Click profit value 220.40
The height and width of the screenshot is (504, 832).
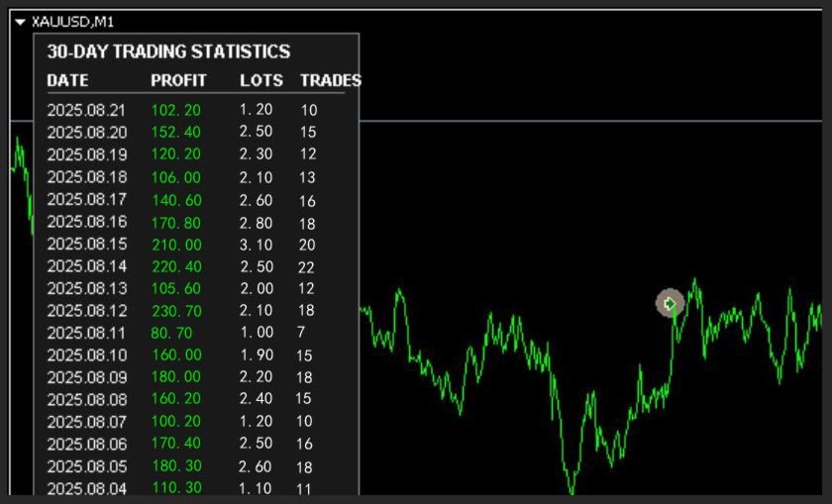pyautogui.click(x=176, y=267)
